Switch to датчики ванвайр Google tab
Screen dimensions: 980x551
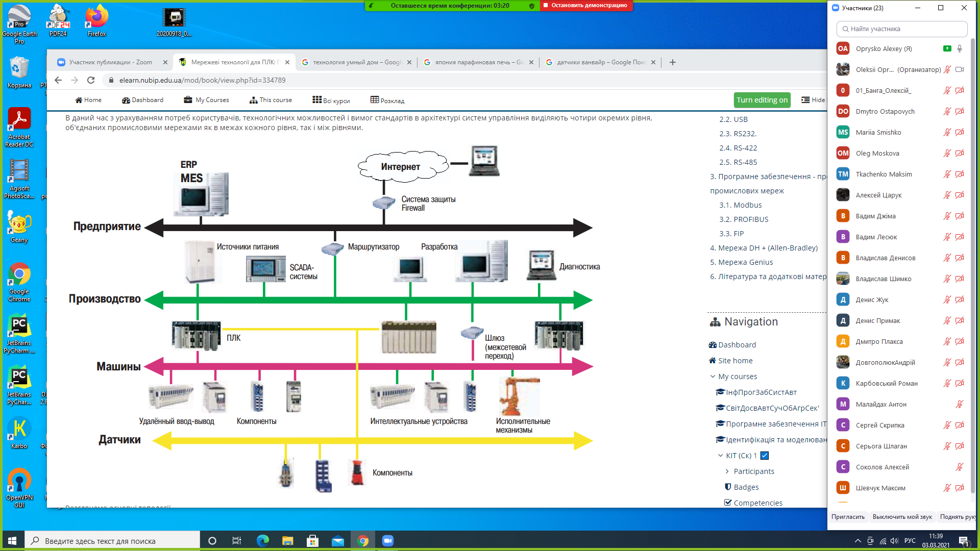pyautogui.click(x=601, y=62)
